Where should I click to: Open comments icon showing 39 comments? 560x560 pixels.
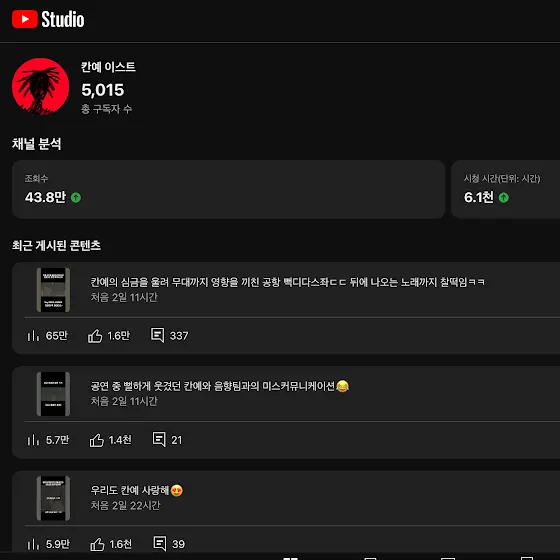160,544
